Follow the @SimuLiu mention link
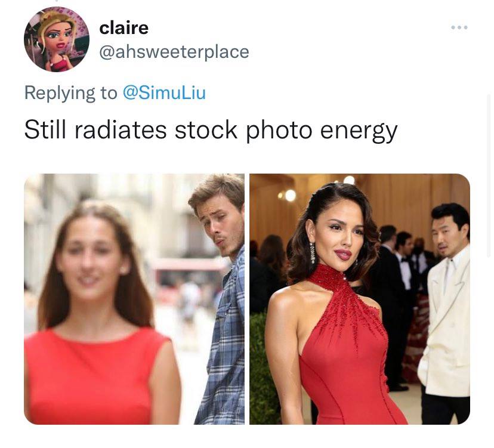The image size is (494, 448). click(x=164, y=93)
